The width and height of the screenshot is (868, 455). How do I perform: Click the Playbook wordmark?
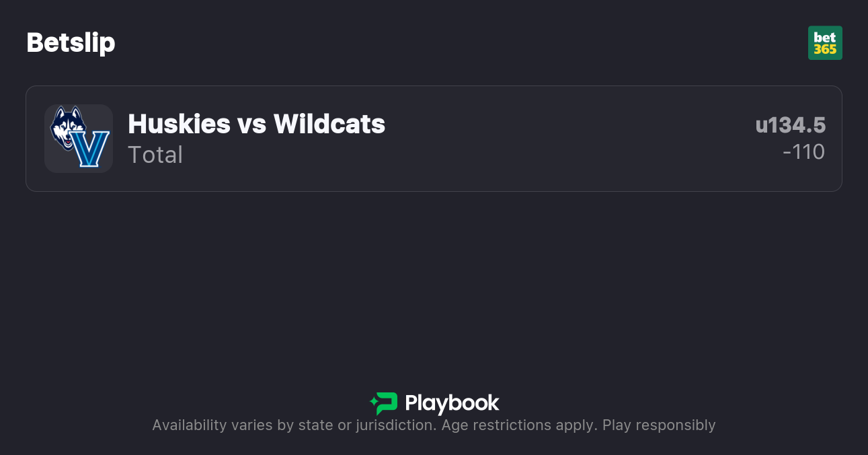[452, 403]
